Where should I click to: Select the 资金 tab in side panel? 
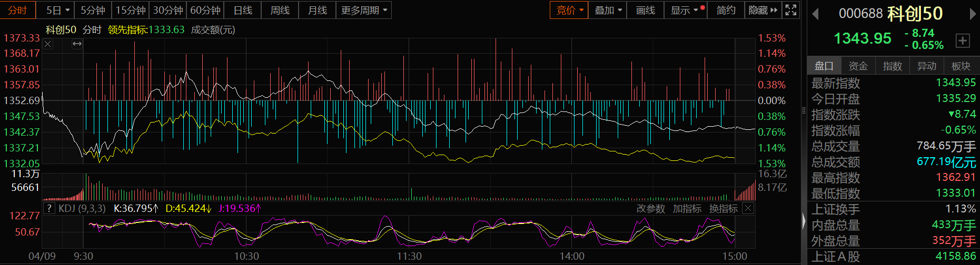click(x=858, y=66)
